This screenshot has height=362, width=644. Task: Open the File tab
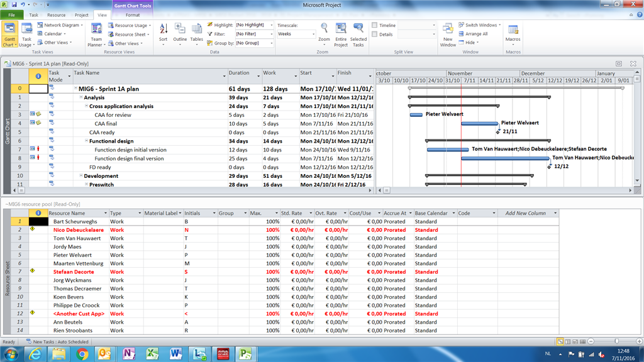click(x=11, y=15)
